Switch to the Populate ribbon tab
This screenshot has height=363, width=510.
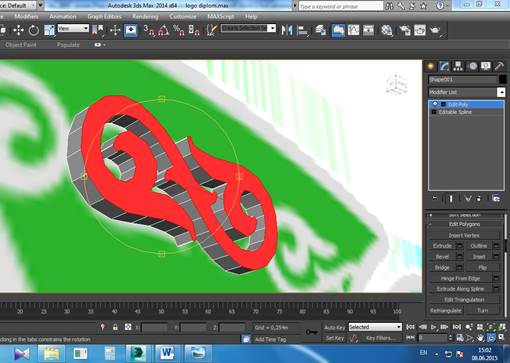click(x=68, y=45)
